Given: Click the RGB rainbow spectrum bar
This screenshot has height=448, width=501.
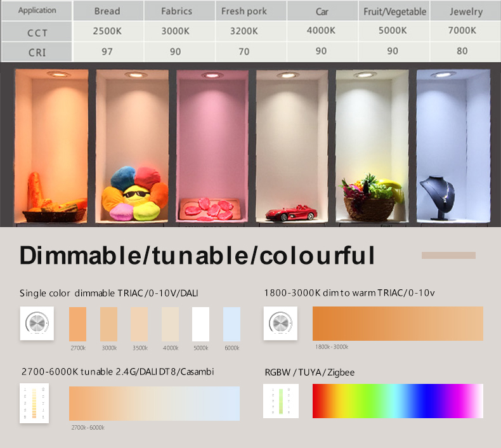Looking at the screenshot, I should coord(397,400).
